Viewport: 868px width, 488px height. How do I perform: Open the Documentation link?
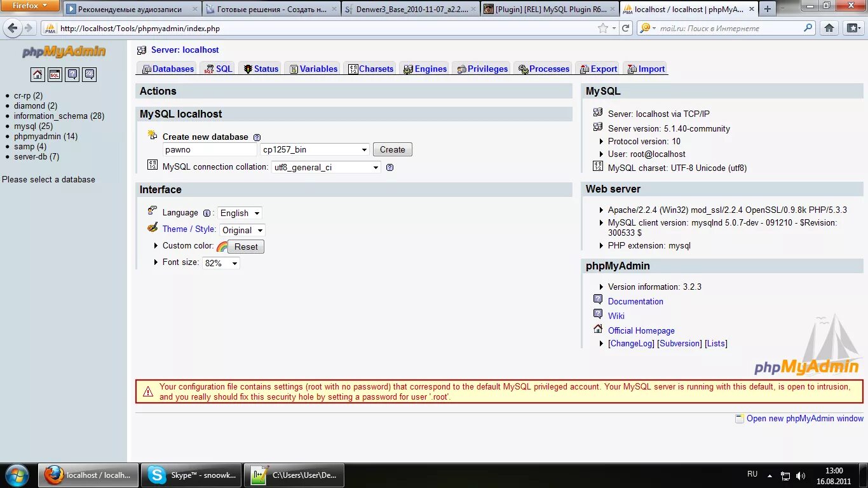pyautogui.click(x=635, y=301)
